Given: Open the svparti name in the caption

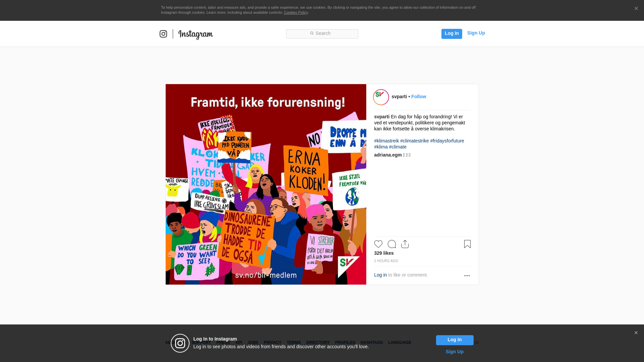Looking at the screenshot, I should point(382,117).
